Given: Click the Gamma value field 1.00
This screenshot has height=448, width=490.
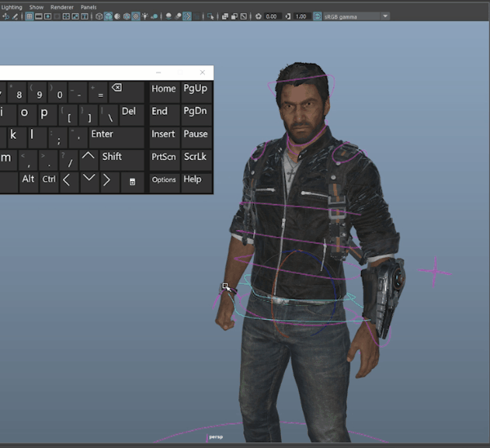Looking at the screenshot, I should [x=301, y=16].
